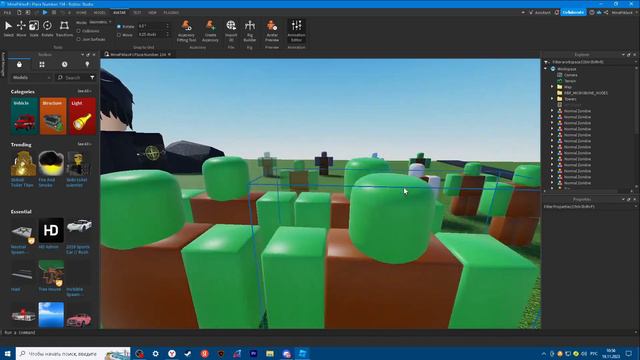
Task: Expand the first Normal Zombie in Explorer
Action: click(x=552, y=111)
